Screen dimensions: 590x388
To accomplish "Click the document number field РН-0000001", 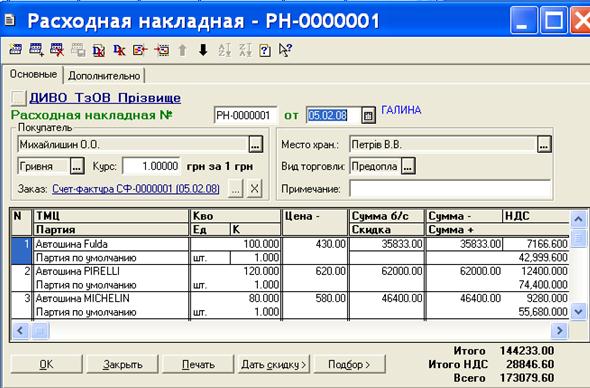I will click(x=245, y=116).
